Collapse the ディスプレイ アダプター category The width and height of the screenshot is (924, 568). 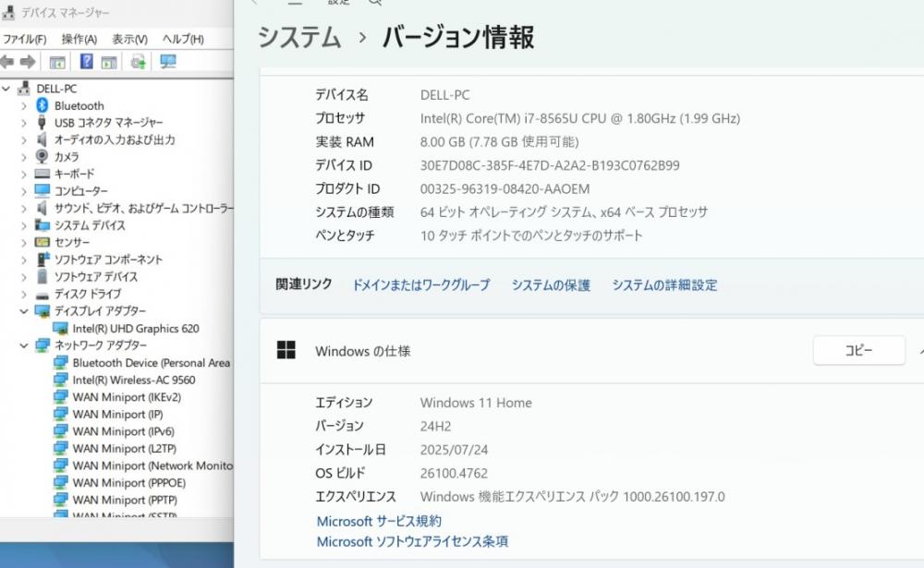point(24,310)
